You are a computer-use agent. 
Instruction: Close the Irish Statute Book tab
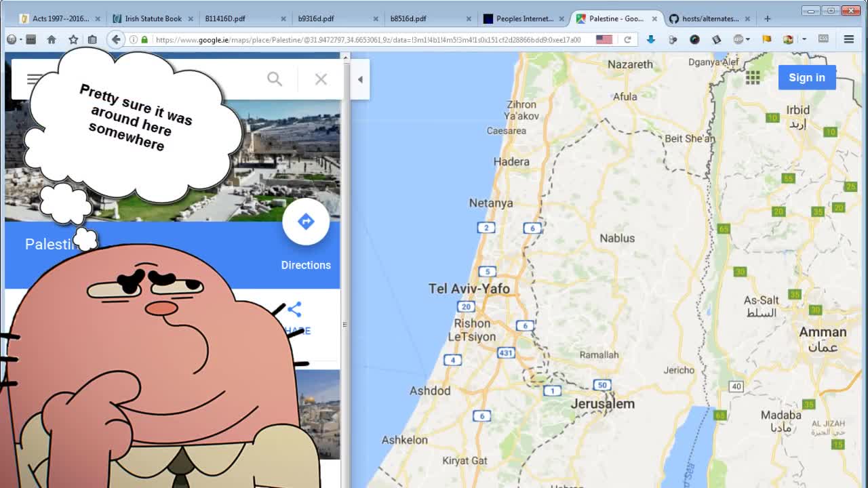[191, 19]
